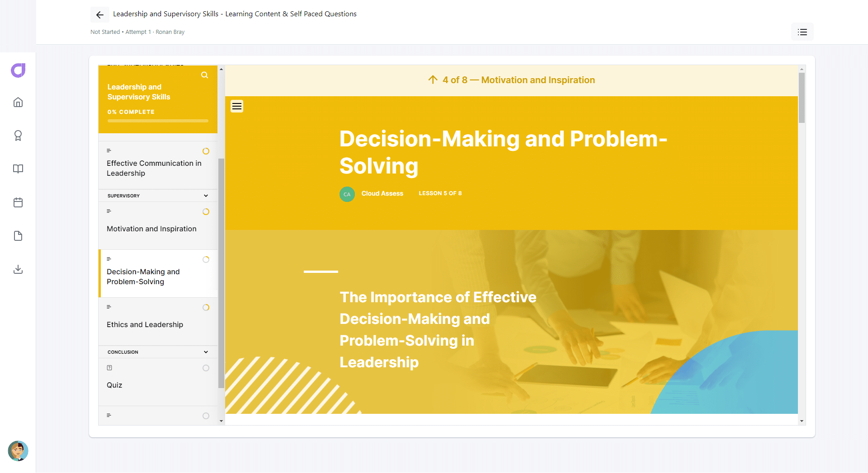Click the user avatar at bottom left
Viewport: 868px width, 473px height.
pyautogui.click(x=18, y=451)
